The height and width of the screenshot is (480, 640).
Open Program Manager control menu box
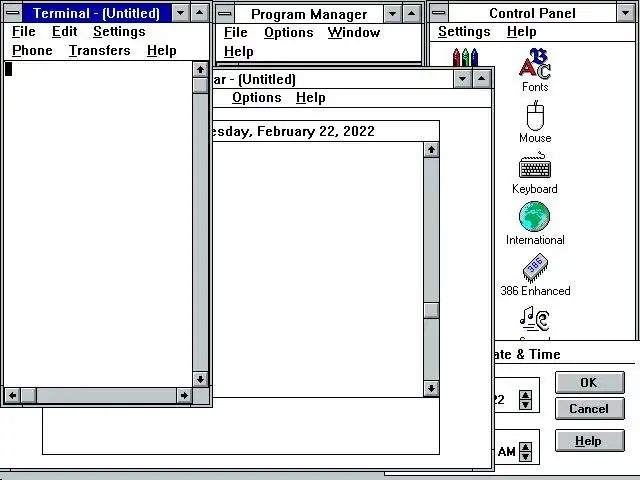[225, 14]
